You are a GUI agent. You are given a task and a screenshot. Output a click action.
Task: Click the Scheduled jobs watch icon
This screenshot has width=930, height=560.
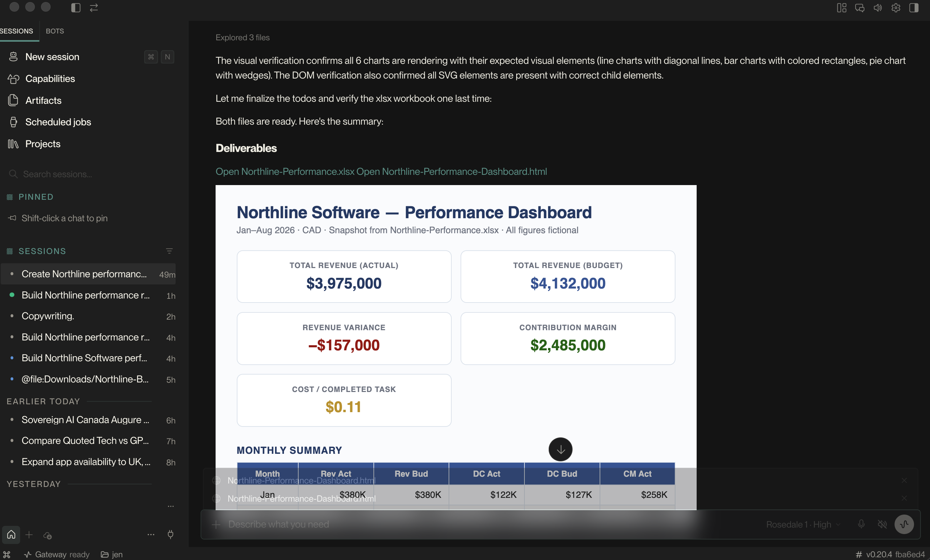coord(13,122)
